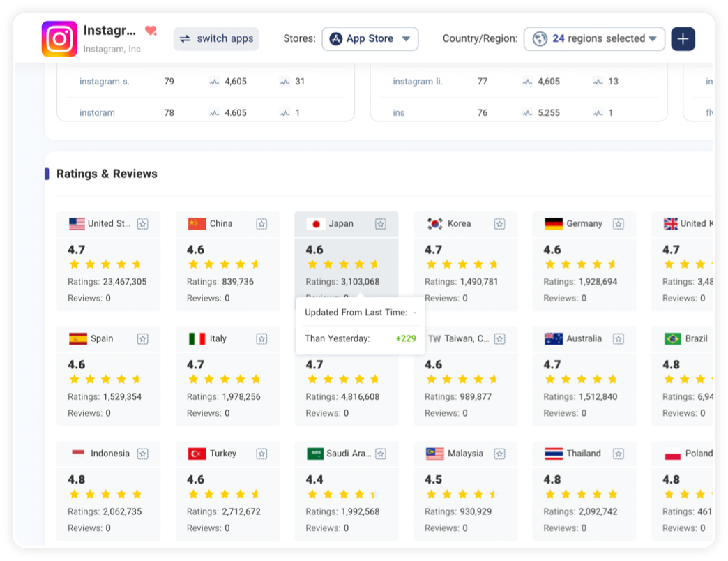Click the China flag icon

[197, 224]
